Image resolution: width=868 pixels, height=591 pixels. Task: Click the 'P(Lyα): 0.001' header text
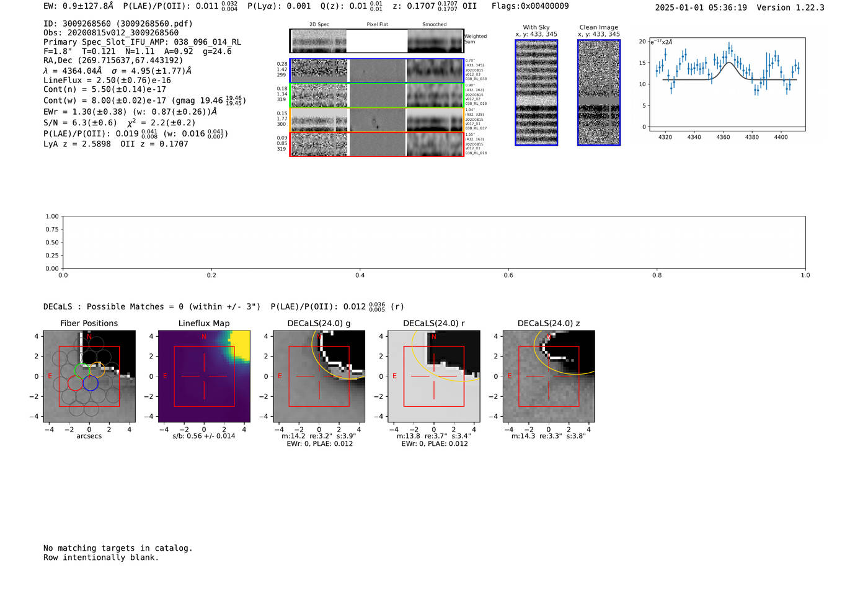(x=280, y=6)
